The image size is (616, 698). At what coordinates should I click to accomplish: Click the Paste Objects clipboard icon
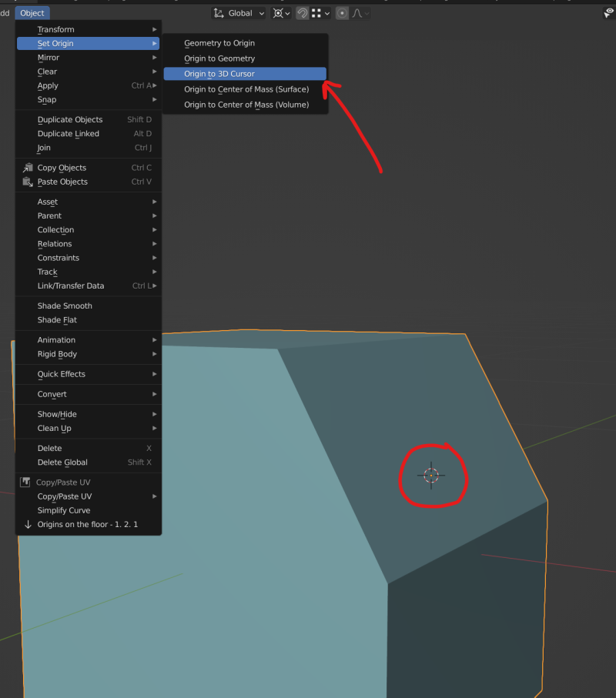[28, 182]
